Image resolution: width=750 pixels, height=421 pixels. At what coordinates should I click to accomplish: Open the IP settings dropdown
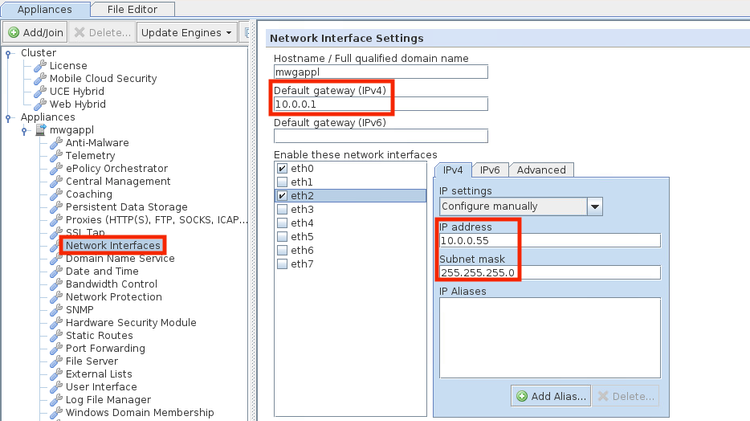595,206
